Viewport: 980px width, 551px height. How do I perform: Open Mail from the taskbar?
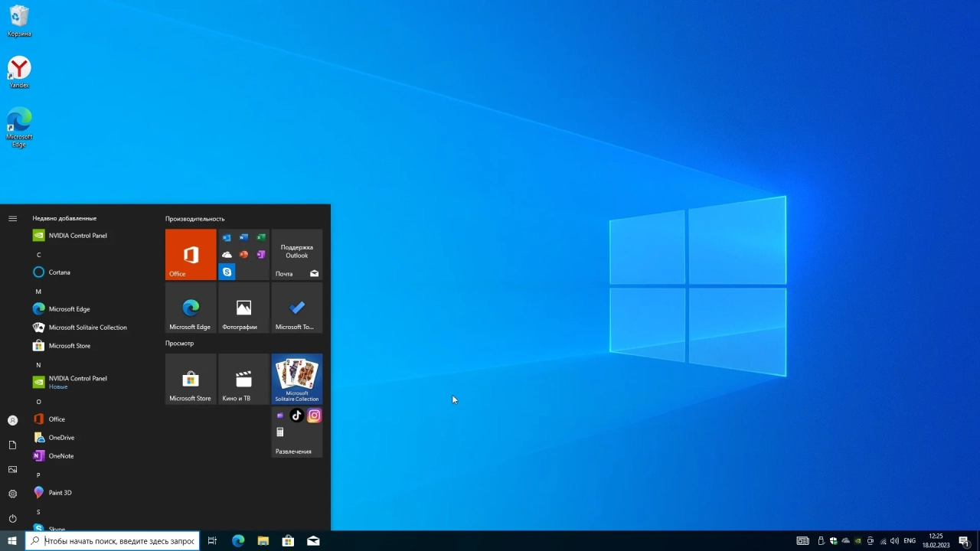(313, 541)
